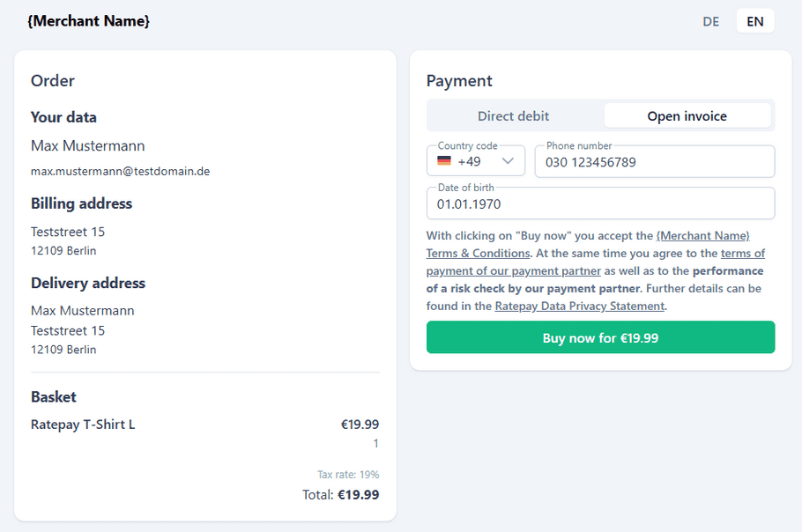The height and width of the screenshot is (532, 802).
Task: Click the max.mustermann@testdomain.de email text
Action: point(120,171)
